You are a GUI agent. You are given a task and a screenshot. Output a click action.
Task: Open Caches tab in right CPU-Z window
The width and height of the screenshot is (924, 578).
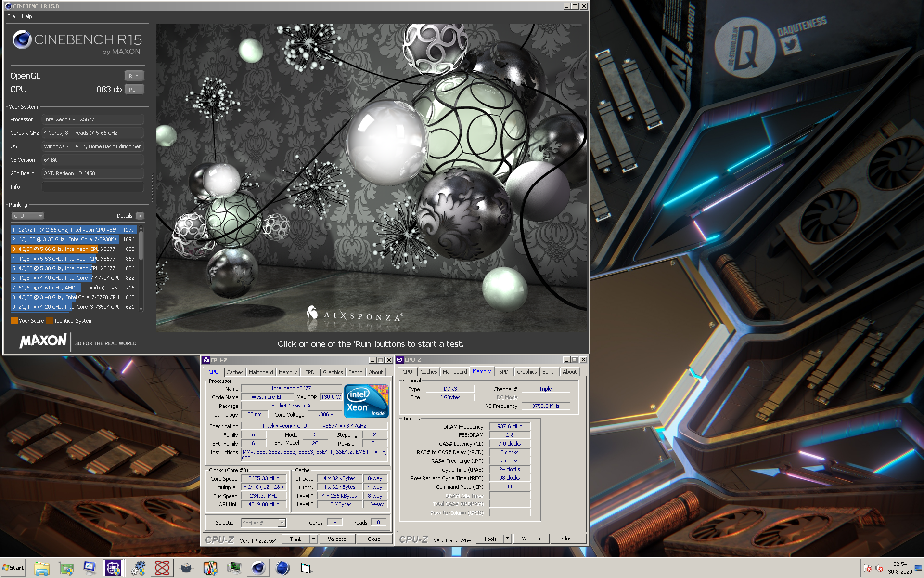pos(429,372)
